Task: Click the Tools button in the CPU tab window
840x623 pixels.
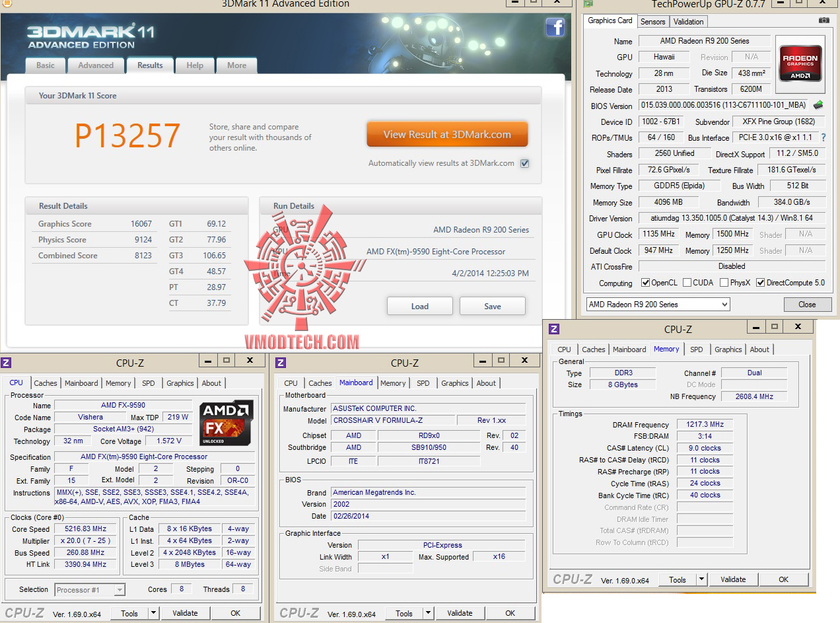Action: (129, 613)
